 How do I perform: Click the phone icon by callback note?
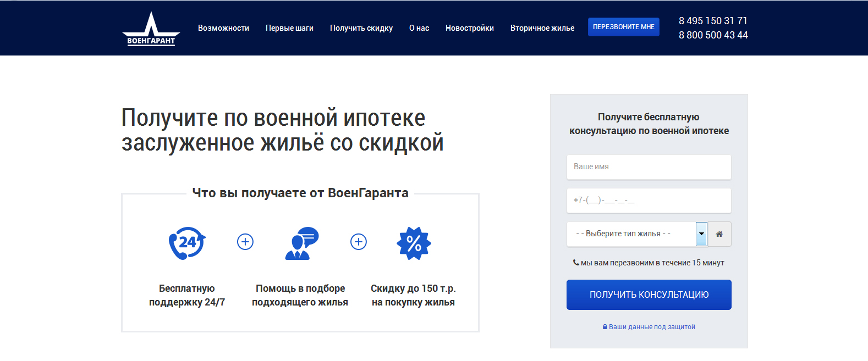click(576, 263)
